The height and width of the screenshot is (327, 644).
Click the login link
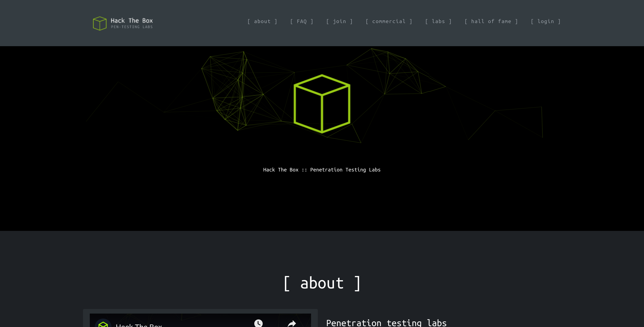pyautogui.click(x=545, y=22)
